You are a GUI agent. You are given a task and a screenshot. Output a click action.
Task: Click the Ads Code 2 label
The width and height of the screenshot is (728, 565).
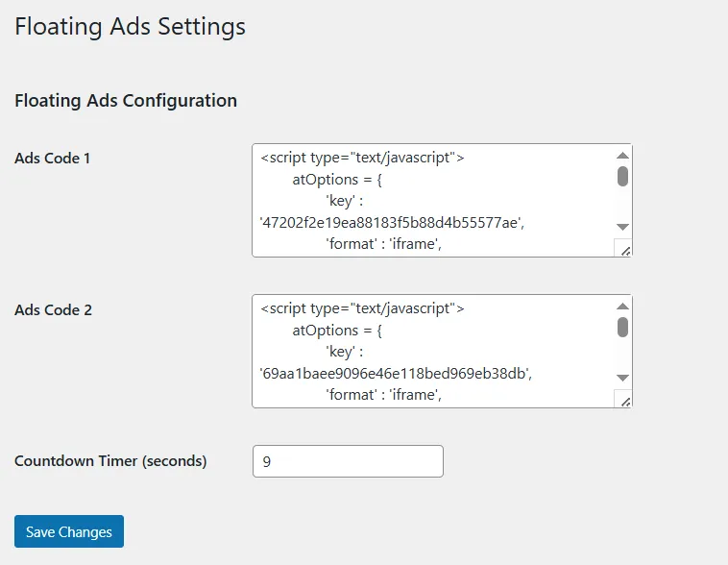tap(54, 310)
